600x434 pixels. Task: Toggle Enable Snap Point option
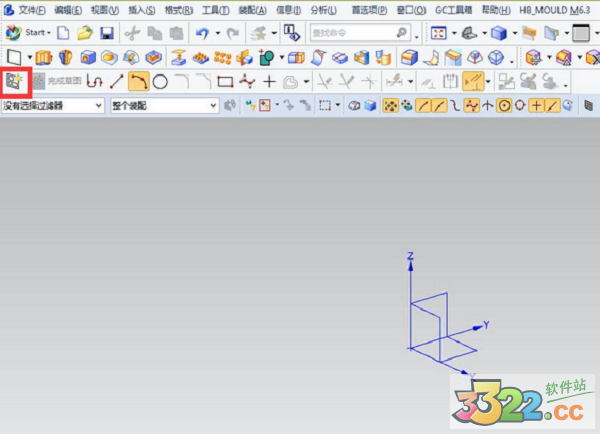pos(390,105)
